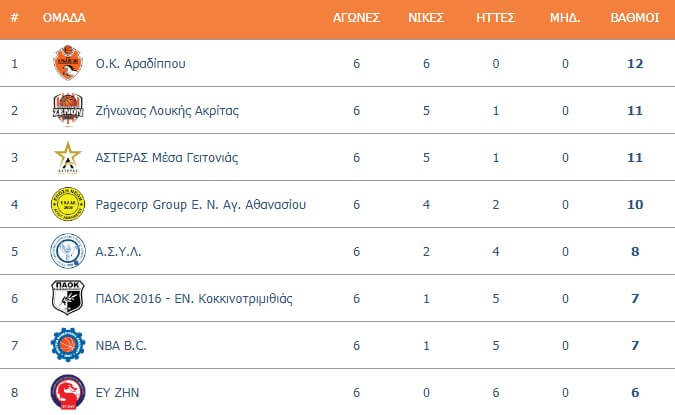Sort by the ΝΙΚΕΣ column header
675x415 pixels.
point(426,18)
